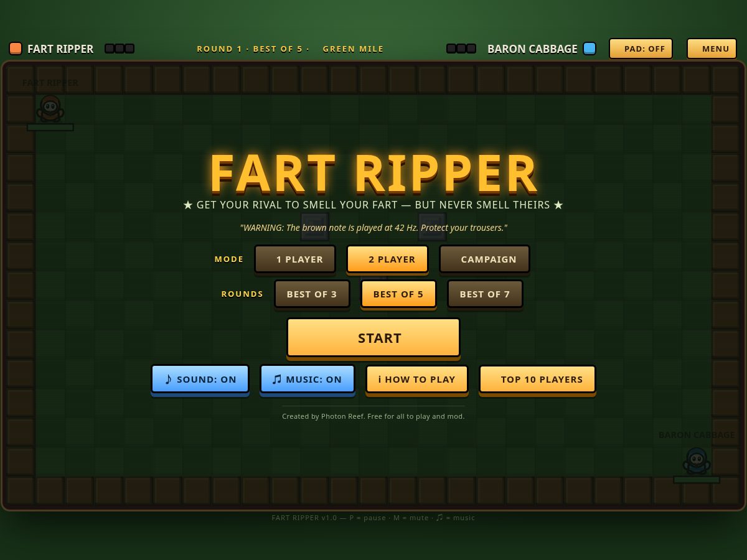The width and height of the screenshot is (747, 560).
Task: Click the blue Baron Cabbage character sprite
Action: tap(697, 461)
